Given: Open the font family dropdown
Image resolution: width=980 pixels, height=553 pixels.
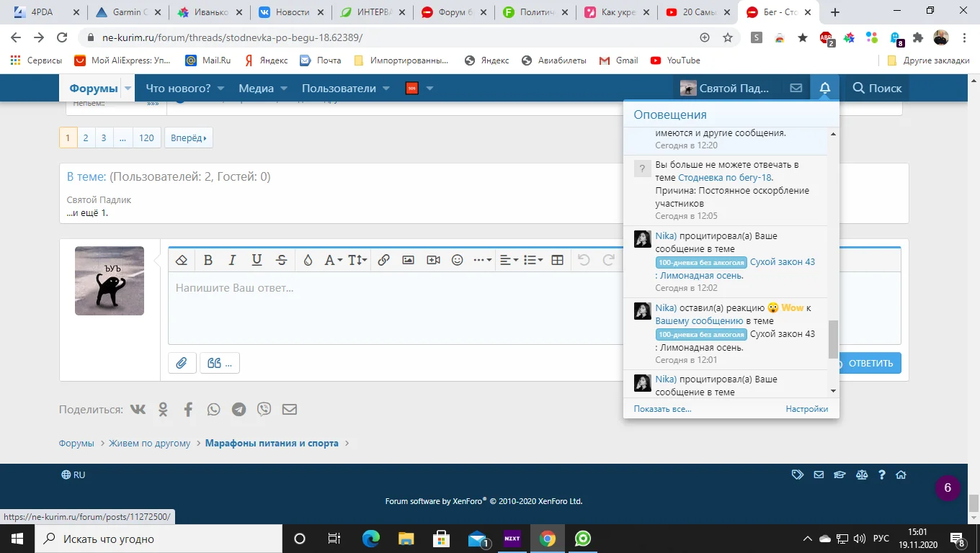Looking at the screenshot, I should pyautogui.click(x=332, y=260).
